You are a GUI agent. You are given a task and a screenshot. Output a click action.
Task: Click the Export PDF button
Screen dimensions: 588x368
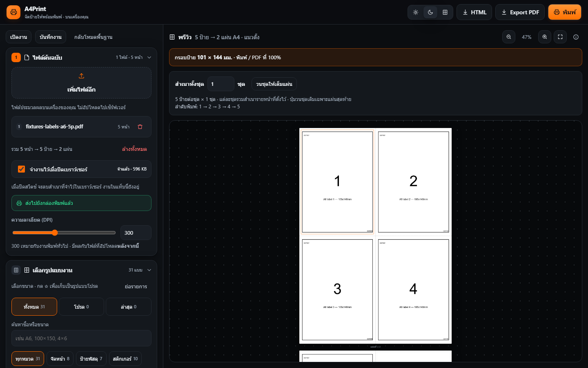coord(520,12)
